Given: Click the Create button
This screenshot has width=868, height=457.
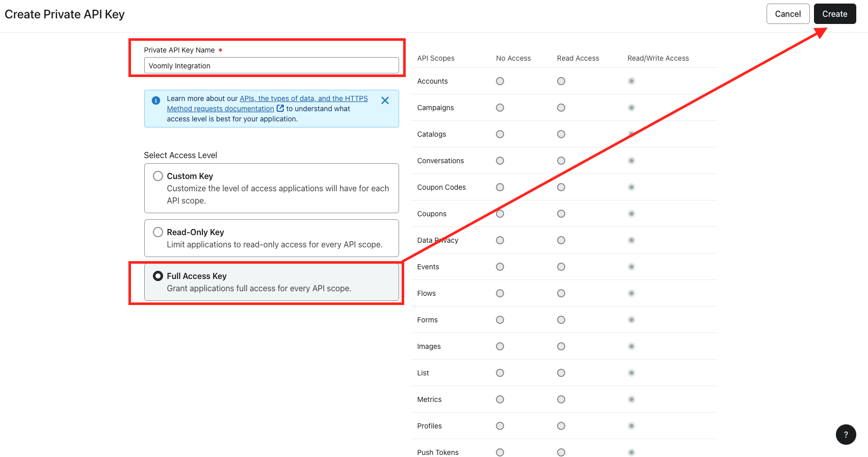Looking at the screenshot, I should pos(835,14).
